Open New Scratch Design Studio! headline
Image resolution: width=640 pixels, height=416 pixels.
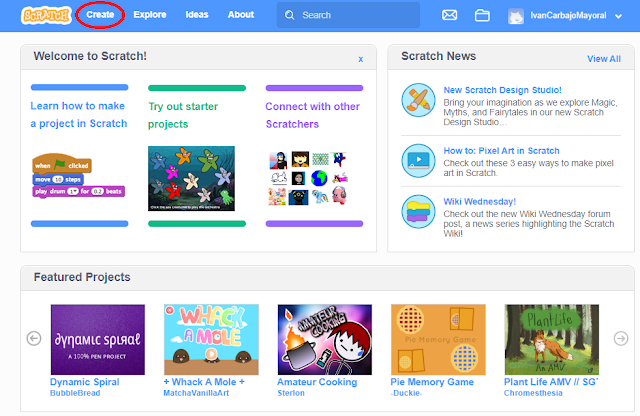point(502,90)
